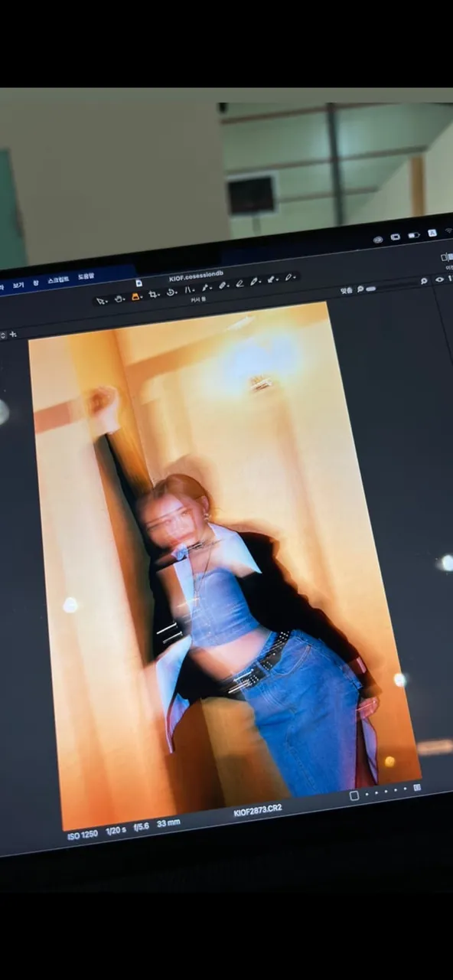Toggle the before/after compare icon

446,257
